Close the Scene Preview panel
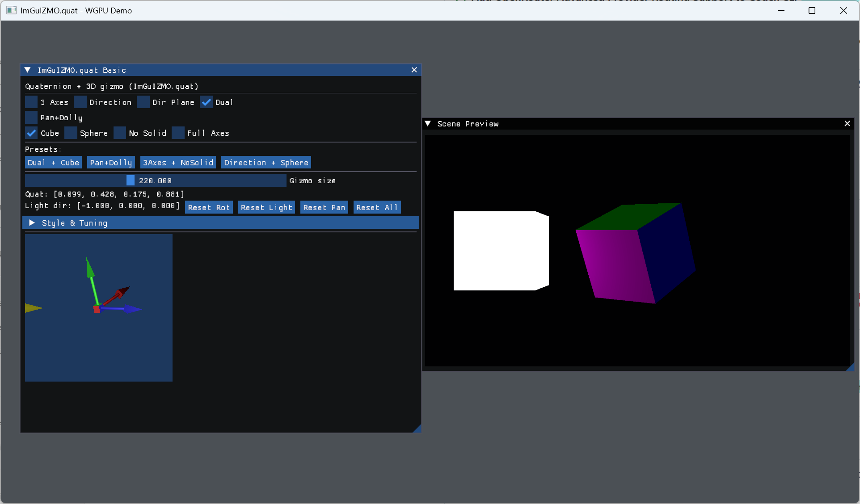The width and height of the screenshot is (860, 504). (847, 124)
